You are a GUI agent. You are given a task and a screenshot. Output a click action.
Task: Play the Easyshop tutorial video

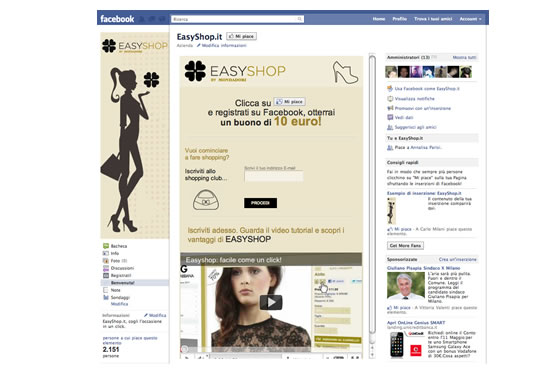point(271,302)
